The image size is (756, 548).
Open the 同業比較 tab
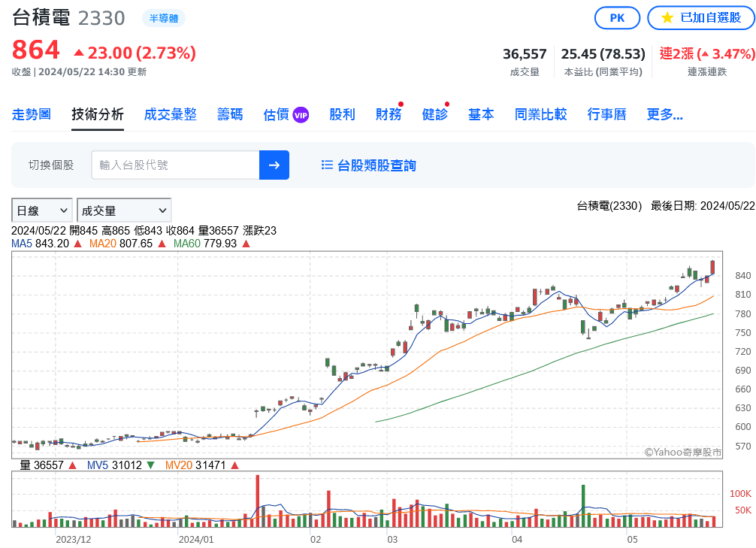tap(541, 114)
